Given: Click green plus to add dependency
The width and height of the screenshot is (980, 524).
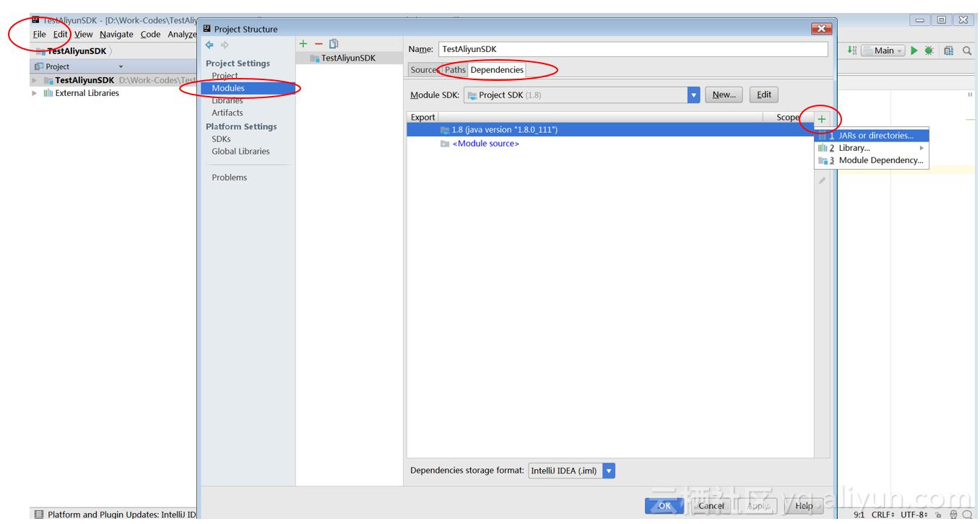Looking at the screenshot, I should pos(822,119).
